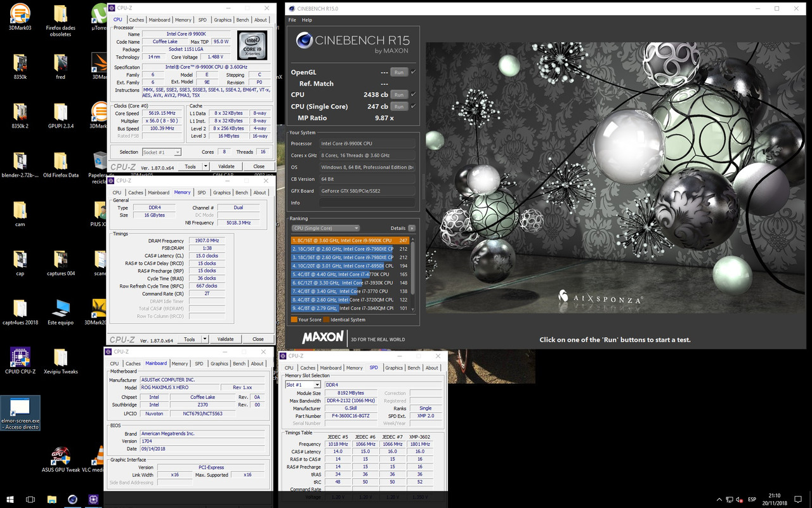
Task: Click the 'Identical System' legend swatch
Action: (x=326, y=319)
